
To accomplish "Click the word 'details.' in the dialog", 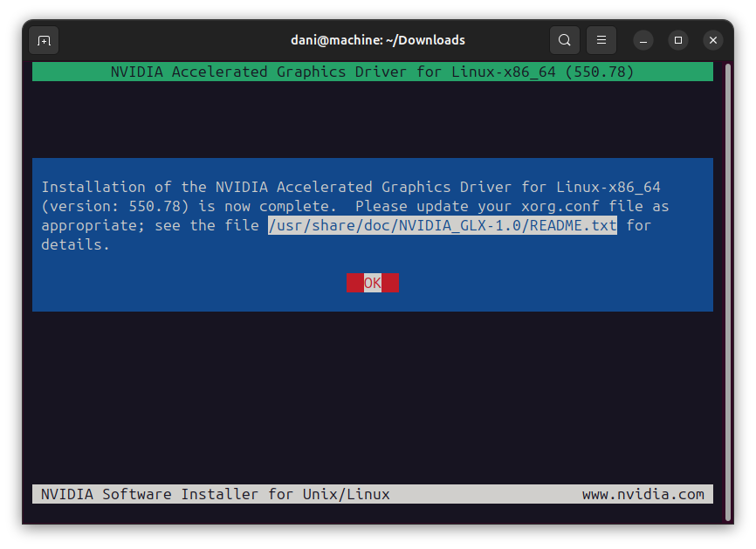I will 75,244.
